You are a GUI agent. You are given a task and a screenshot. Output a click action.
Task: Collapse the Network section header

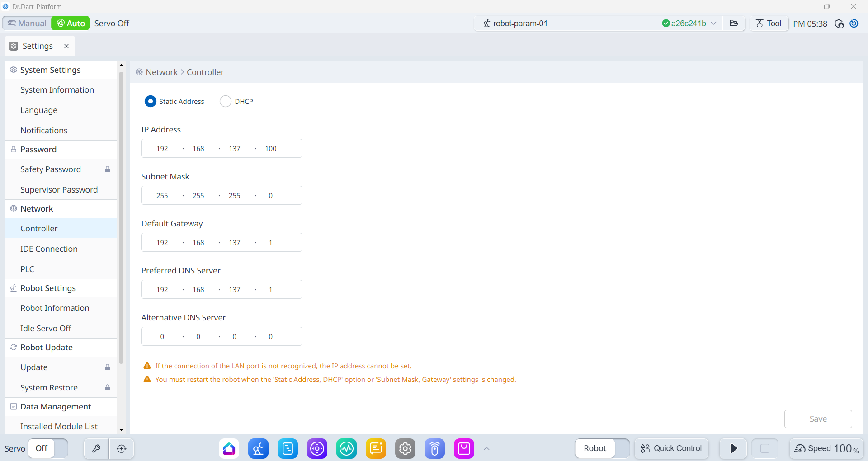click(x=61, y=209)
